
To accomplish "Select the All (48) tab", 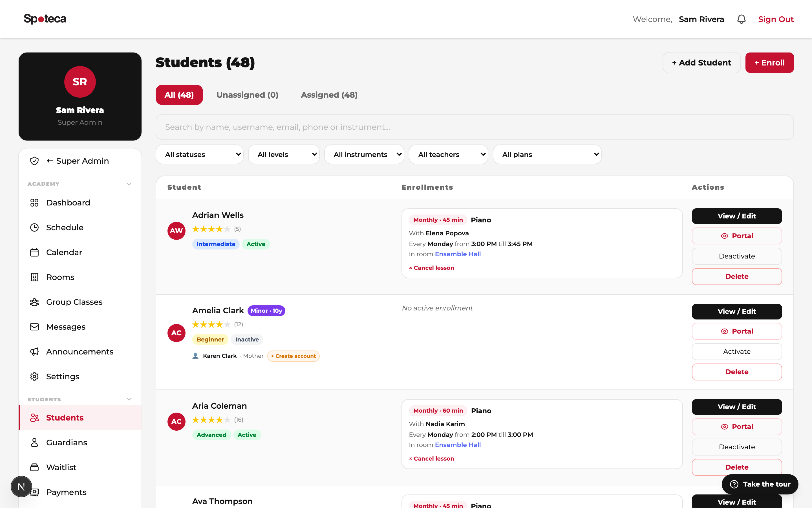I will click(179, 95).
